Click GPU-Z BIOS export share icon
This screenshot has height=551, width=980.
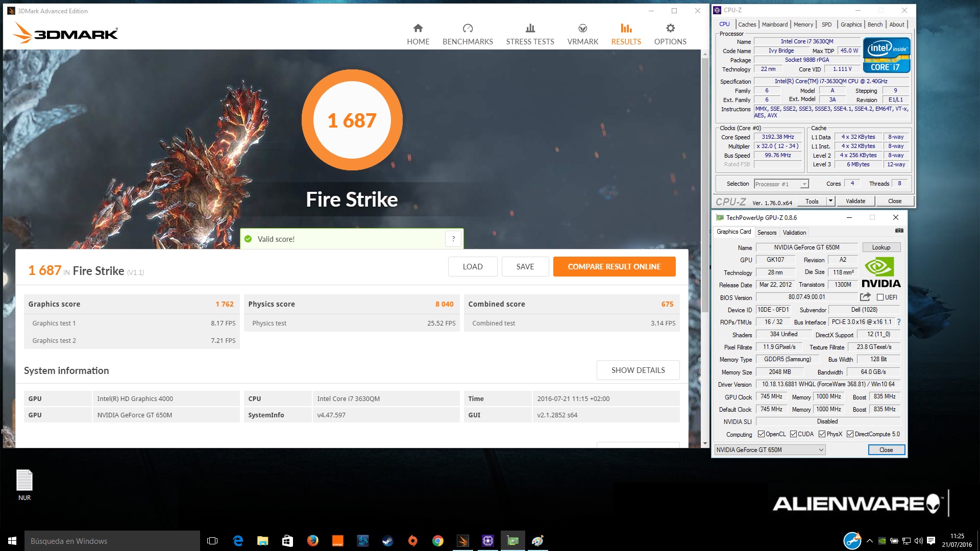coord(865,297)
